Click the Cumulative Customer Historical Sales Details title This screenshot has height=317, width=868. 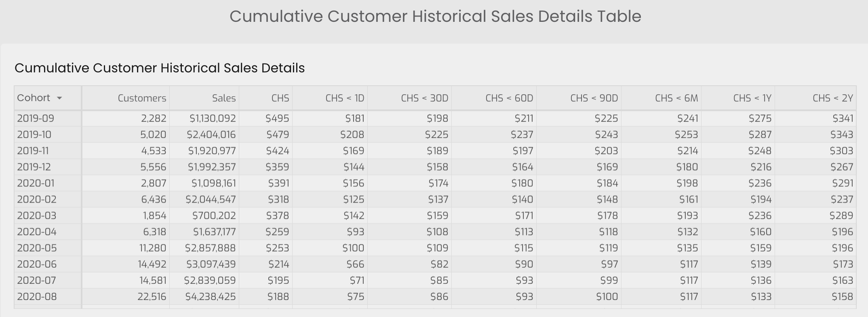[x=160, y=68]
